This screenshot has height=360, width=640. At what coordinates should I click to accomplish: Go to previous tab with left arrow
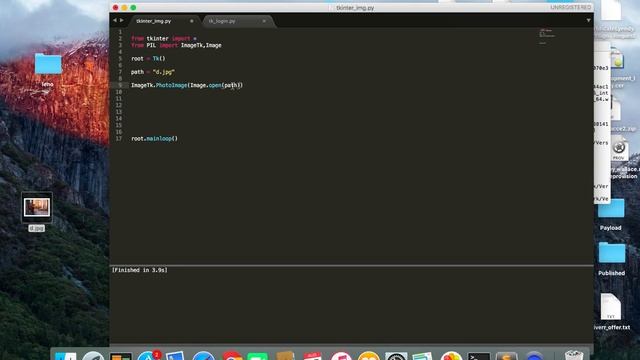pyautogui.click(x=115, y=20)
